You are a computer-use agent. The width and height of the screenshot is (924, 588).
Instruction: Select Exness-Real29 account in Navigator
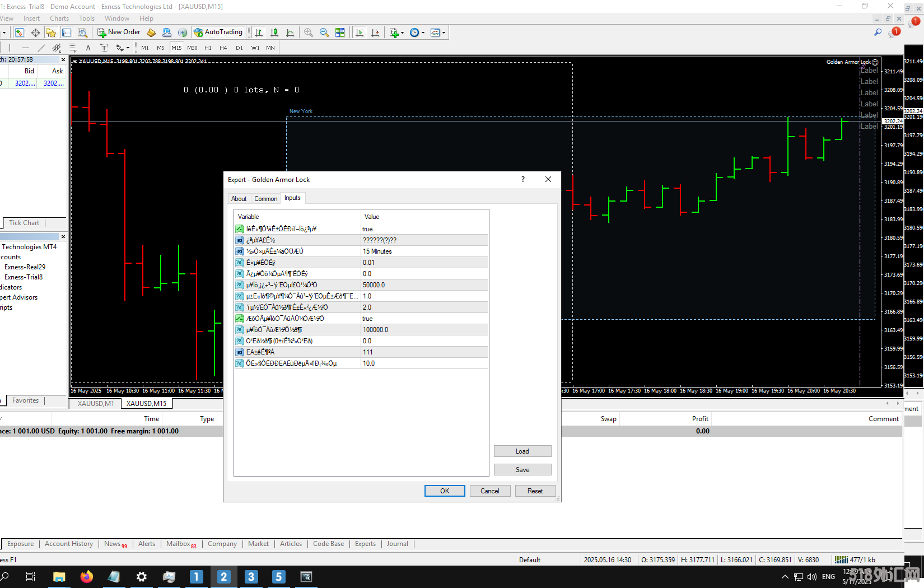[x=25, y=267]
